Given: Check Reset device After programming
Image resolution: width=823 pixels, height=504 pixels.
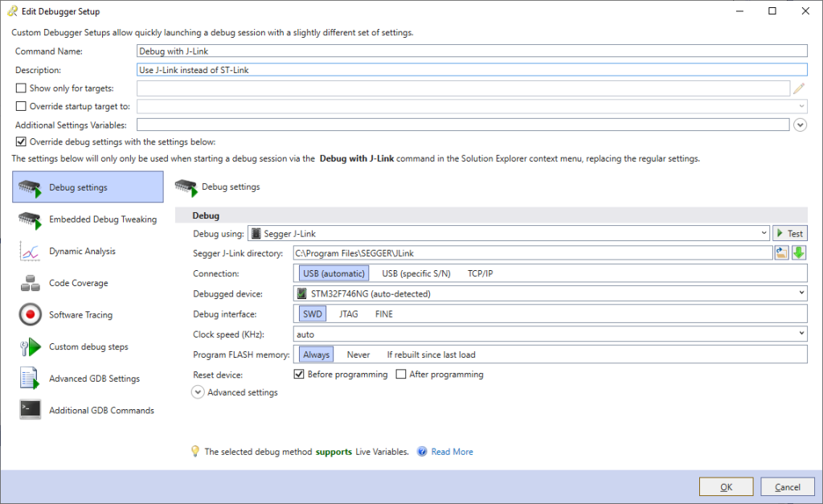Looking at the screenshot, I should (x=401, y=375).
